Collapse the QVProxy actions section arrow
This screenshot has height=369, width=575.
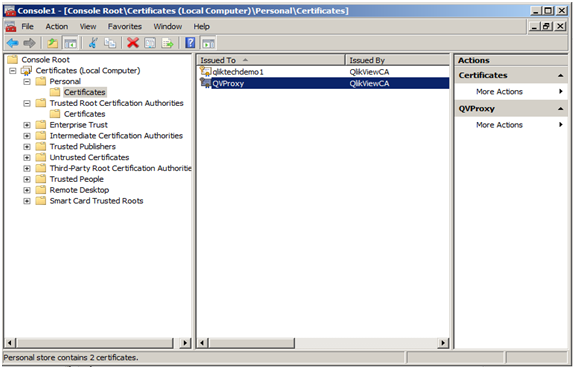tap(560, 109)
